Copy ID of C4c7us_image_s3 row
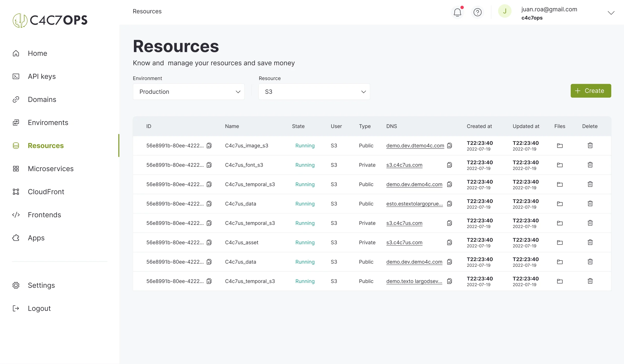This screenshot has width=624, height=364. 209,146
